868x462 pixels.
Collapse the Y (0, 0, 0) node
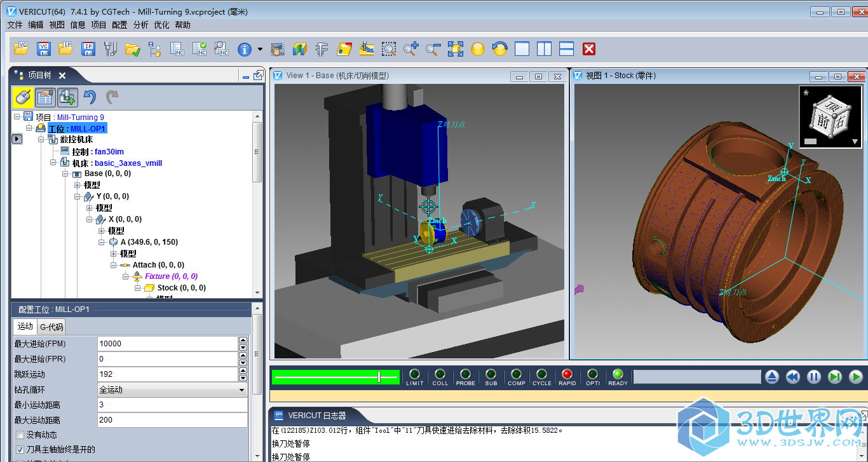pyautogui.click(x=78, y=197)
